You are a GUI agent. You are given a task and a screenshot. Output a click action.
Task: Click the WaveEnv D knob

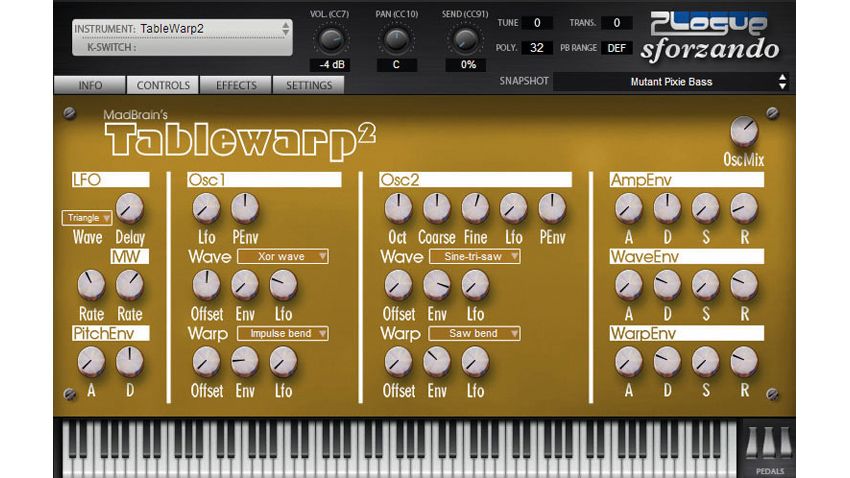click(667, 285)
